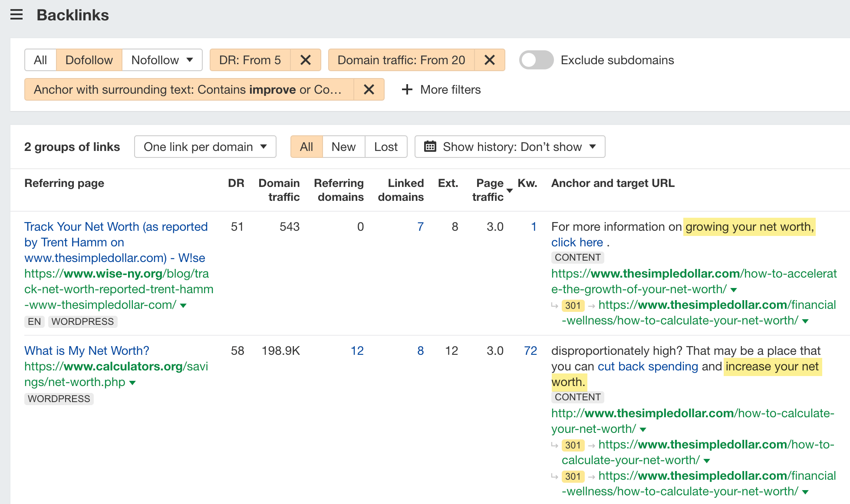850x504 pixels.
Task: Expand the caret next to the calculators.org URL
Action: (x=132, y=382)
